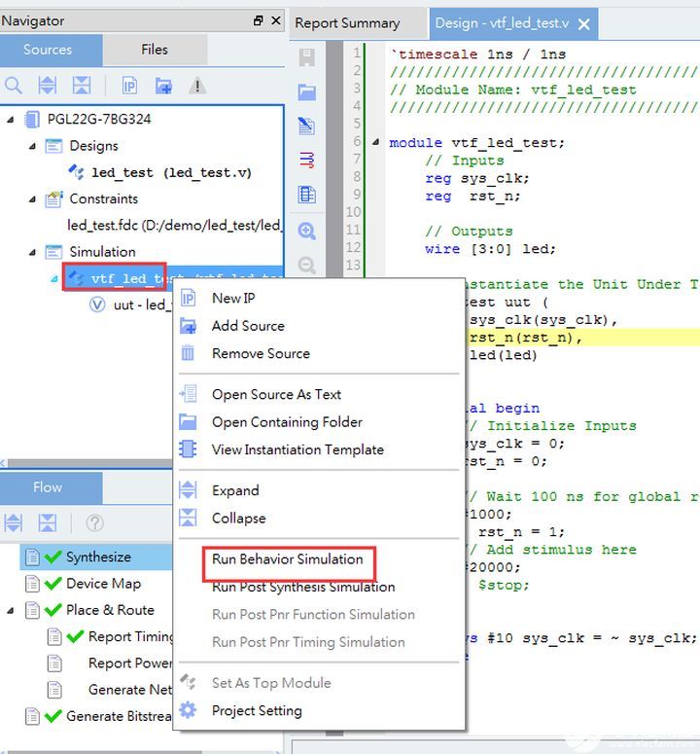Image resolution: width=700 pixels, height=754 pixels.
Task: Click the zoom in icon in editor sidebar
Action: coord(307,232)
